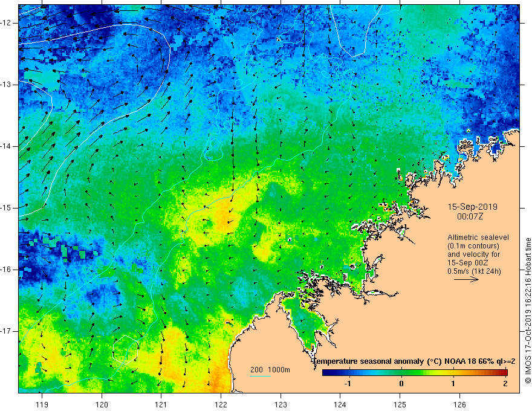The width and height of the screenshot is (532, 411).
Task: Click longitude axis label 121
Action: coord(161,404)
